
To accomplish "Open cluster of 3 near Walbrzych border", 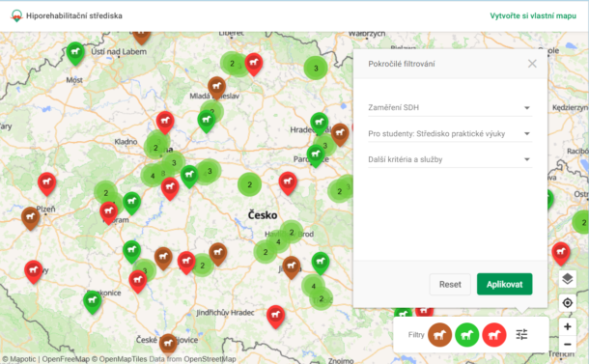I will tap(316, 68).
